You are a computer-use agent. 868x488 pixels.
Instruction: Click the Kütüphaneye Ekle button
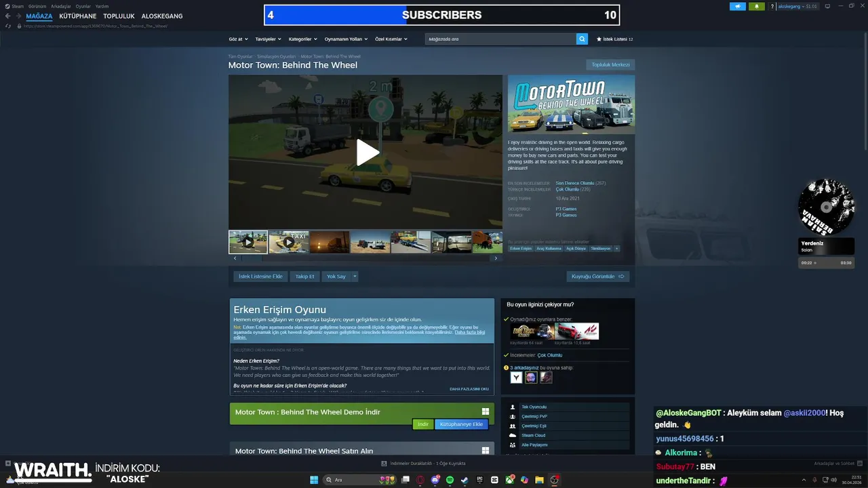coord(461,424)
